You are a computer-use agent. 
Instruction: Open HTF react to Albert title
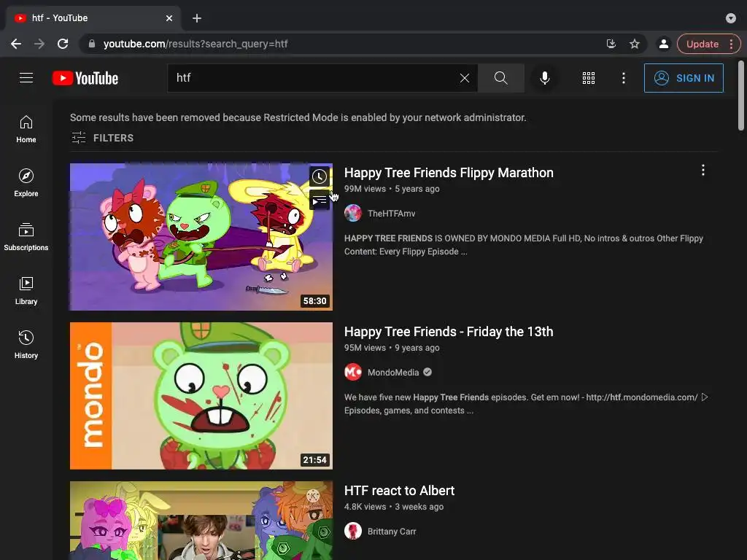click(399, 491)
